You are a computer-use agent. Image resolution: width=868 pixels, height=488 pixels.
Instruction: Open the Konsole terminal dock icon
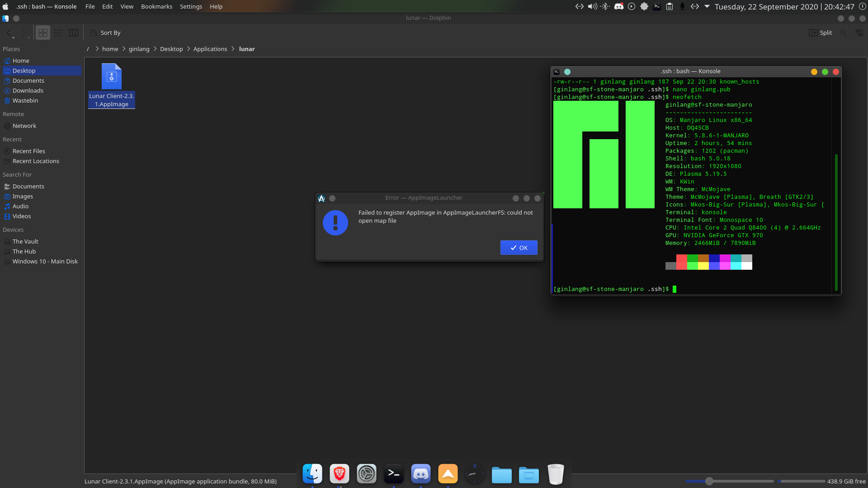394,474
